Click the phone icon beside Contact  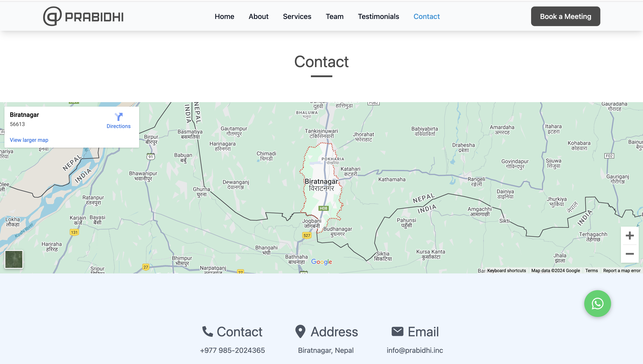207,331
